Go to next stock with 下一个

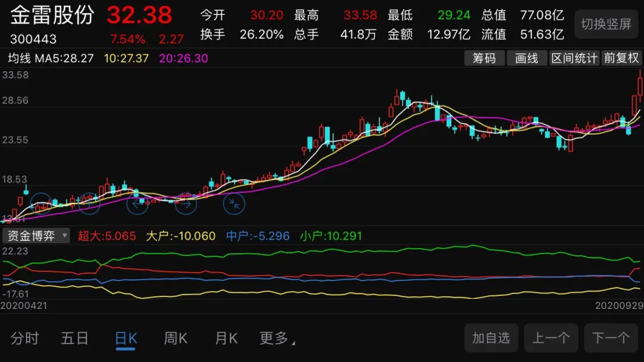click(x=611, y=338)
